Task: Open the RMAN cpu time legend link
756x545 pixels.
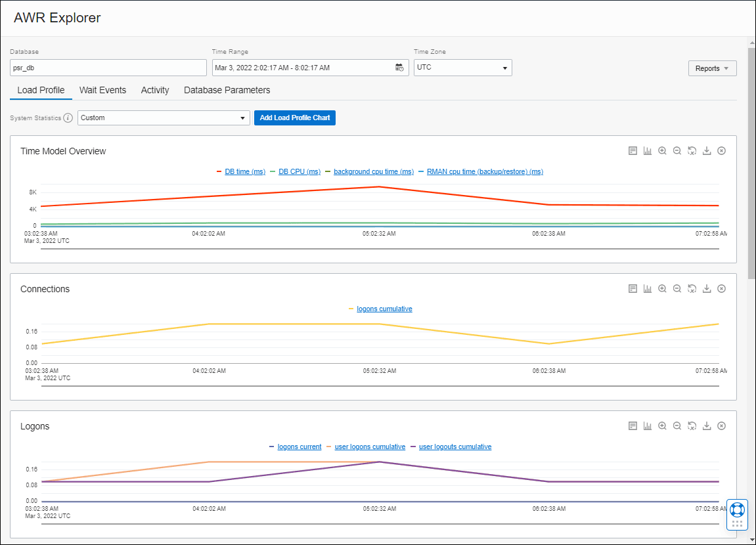Action: pos(483,171)
